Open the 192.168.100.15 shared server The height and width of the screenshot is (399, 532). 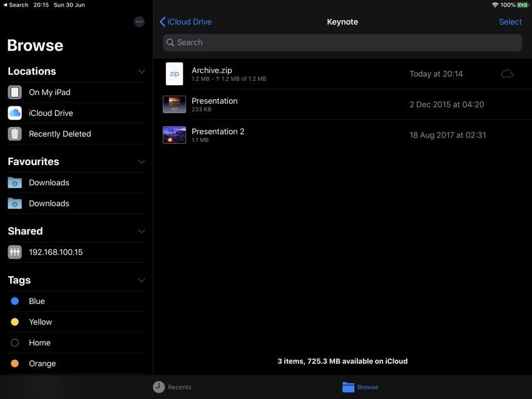(76, 252)
